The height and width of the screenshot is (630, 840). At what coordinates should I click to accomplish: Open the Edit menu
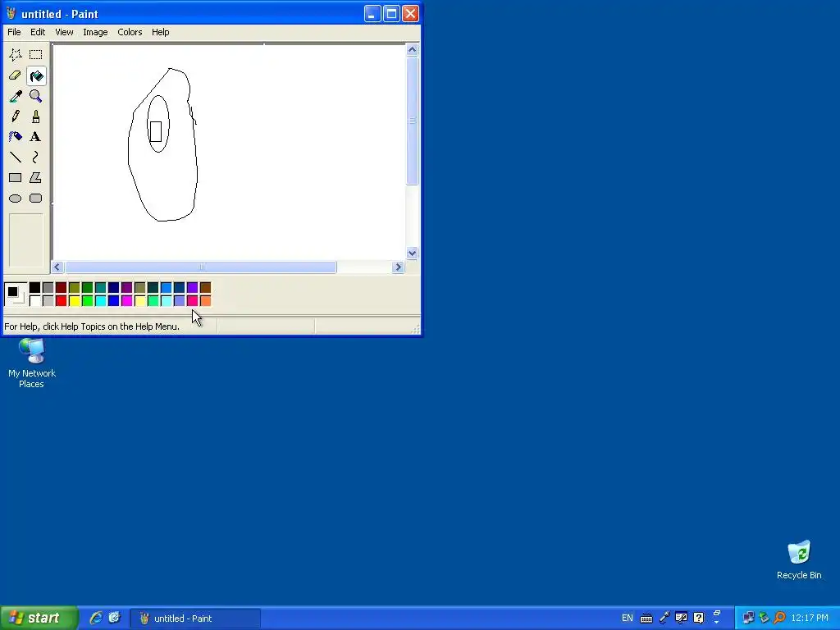tap(38, 32)
